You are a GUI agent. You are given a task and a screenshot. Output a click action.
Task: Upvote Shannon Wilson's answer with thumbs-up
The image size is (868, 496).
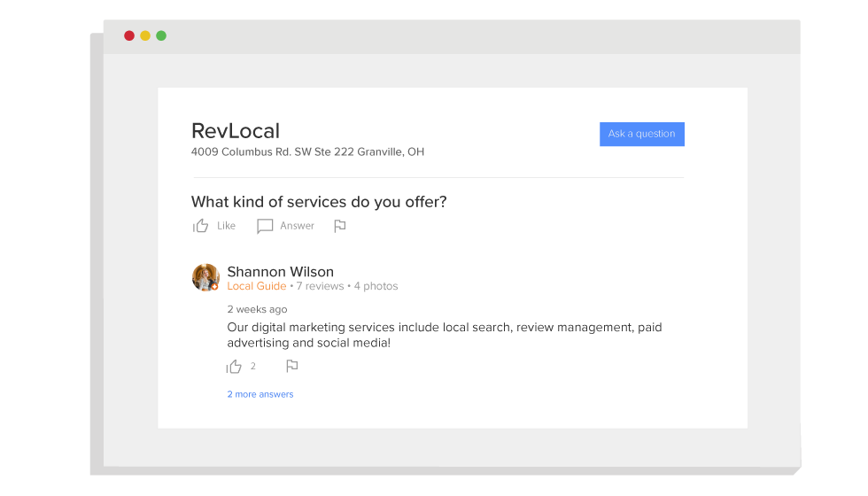(234, 367)
